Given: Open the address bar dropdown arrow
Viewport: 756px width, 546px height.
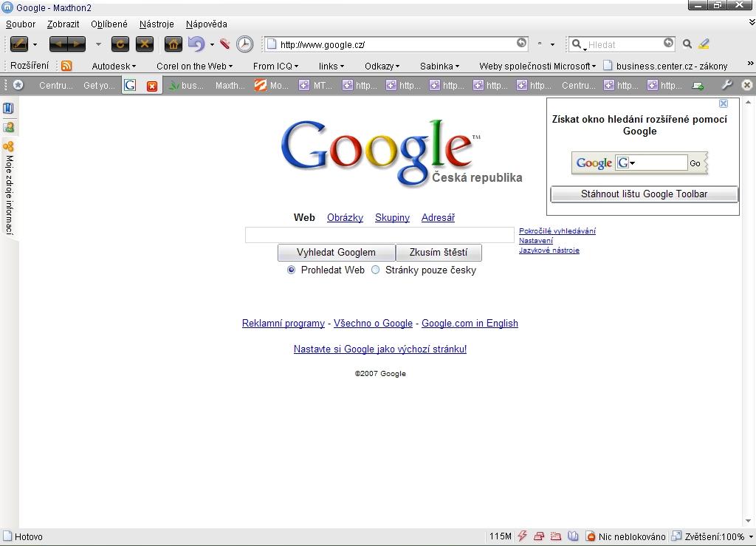Looking at the screenshot, I should pos(552,45).
